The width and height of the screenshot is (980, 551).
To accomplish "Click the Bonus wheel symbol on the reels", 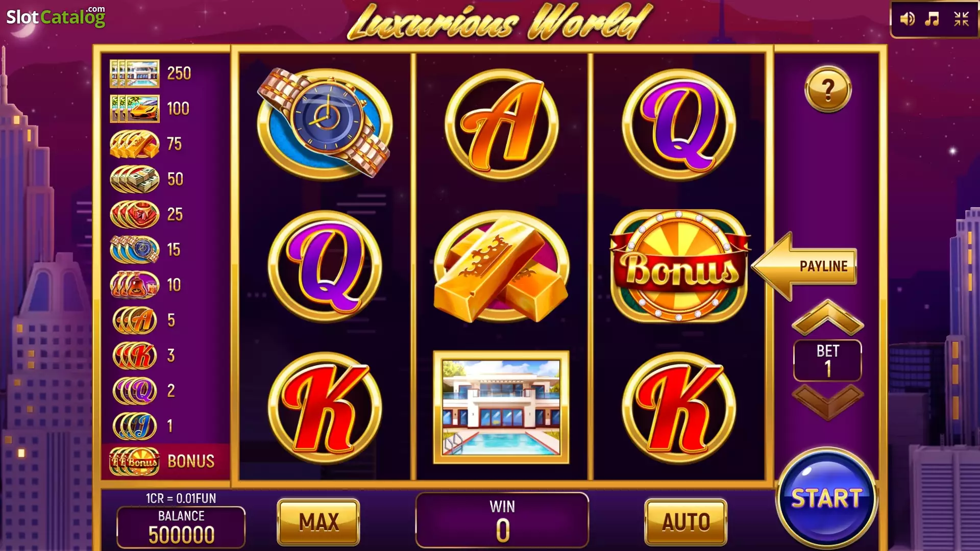I will 679,266.
